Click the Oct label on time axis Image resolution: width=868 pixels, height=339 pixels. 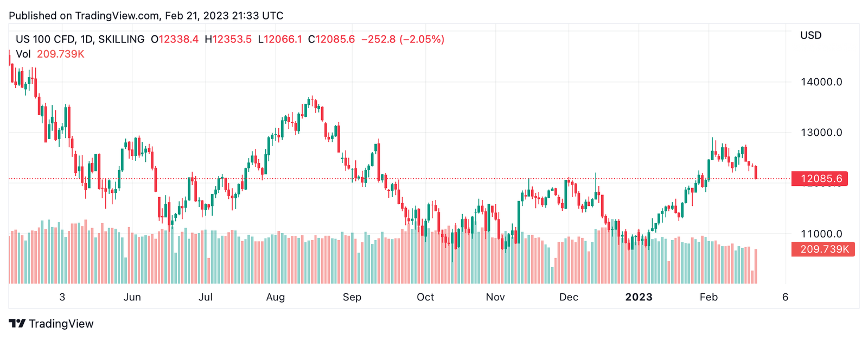pos(425,297)
